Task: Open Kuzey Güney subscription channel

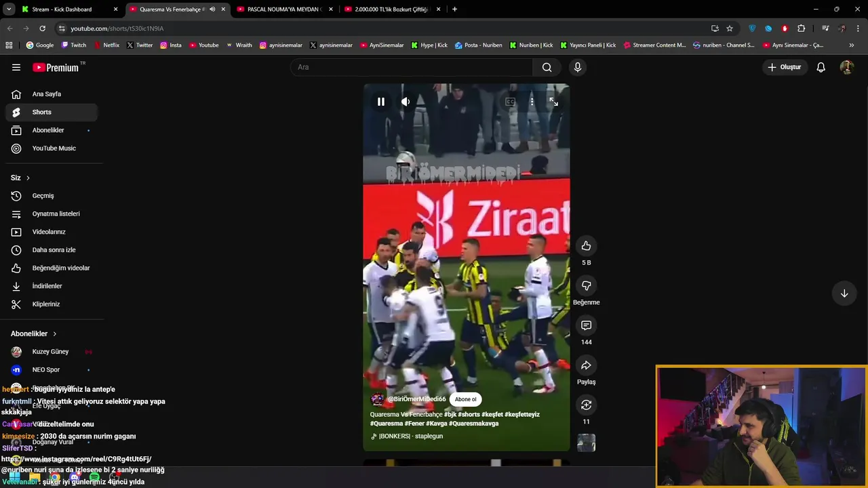Action: tap(52, 352)
